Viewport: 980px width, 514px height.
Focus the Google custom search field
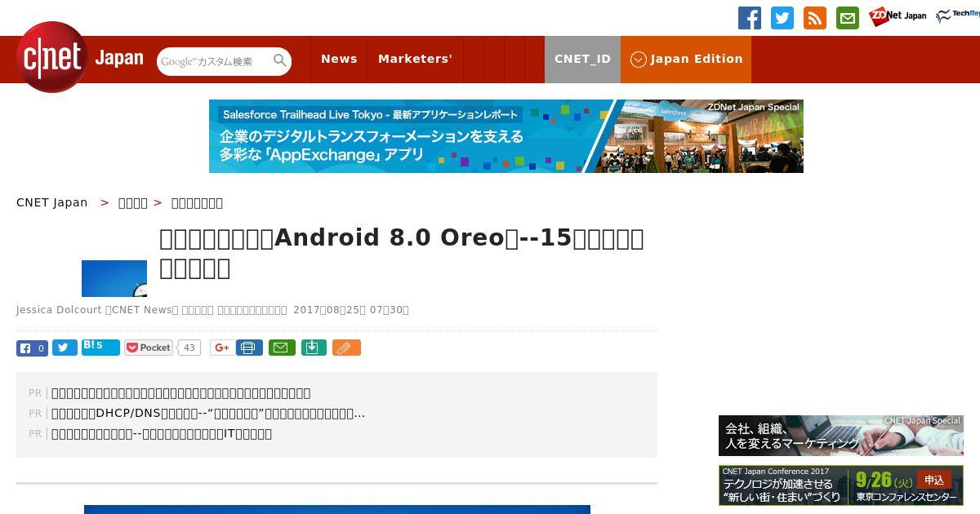click(214, 61)
